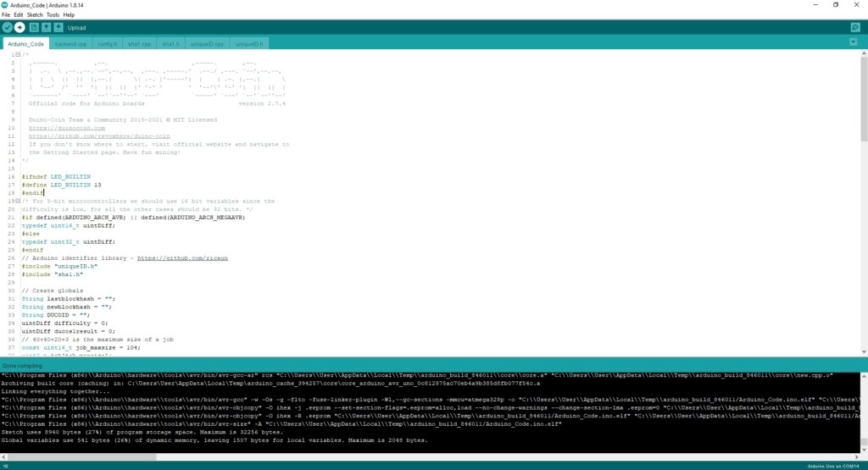
Task: Click the 'uintDiff difficulty = 0;' line
Action: (64, 323)
